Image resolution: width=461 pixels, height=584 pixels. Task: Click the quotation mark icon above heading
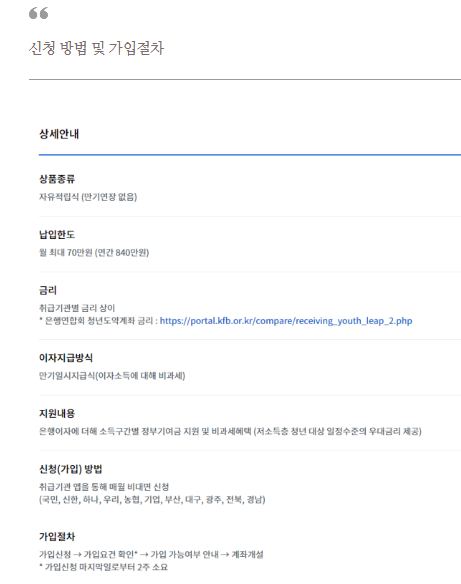click(x=39, y=13)
